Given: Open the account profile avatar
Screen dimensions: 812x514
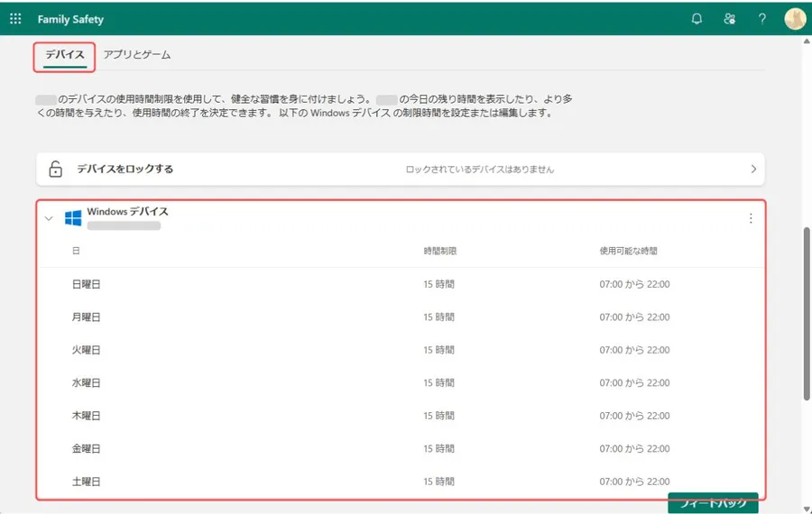Looking at the screenshot, I should click(x=794, y=18).
